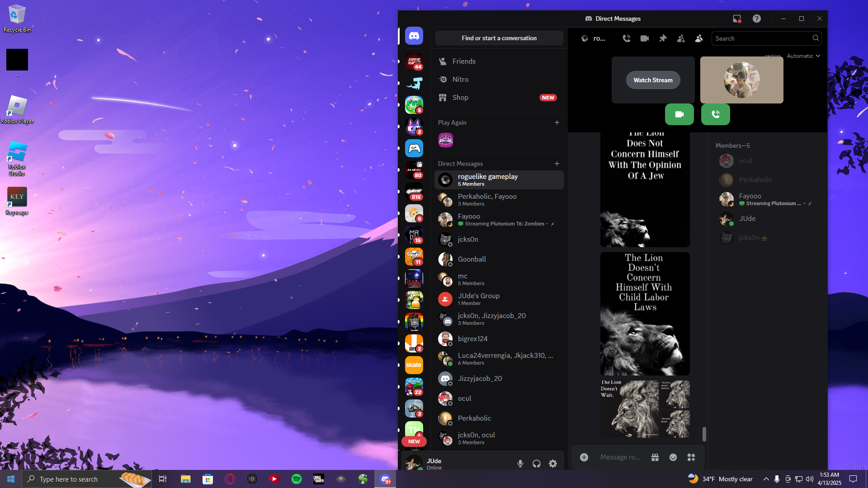868x488 pixels.
Task: Select the Recycle Bin desktop icon
Action: click(17, 19)
